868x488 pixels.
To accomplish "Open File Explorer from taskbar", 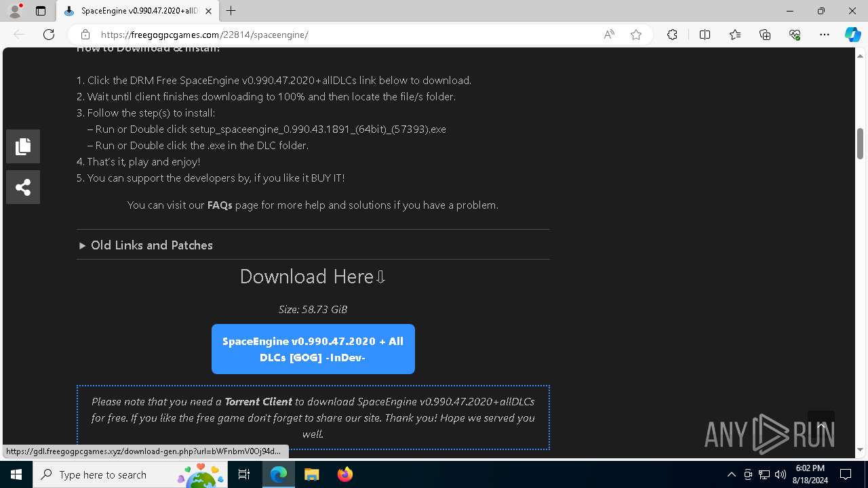I will click(x=311, y=474).
